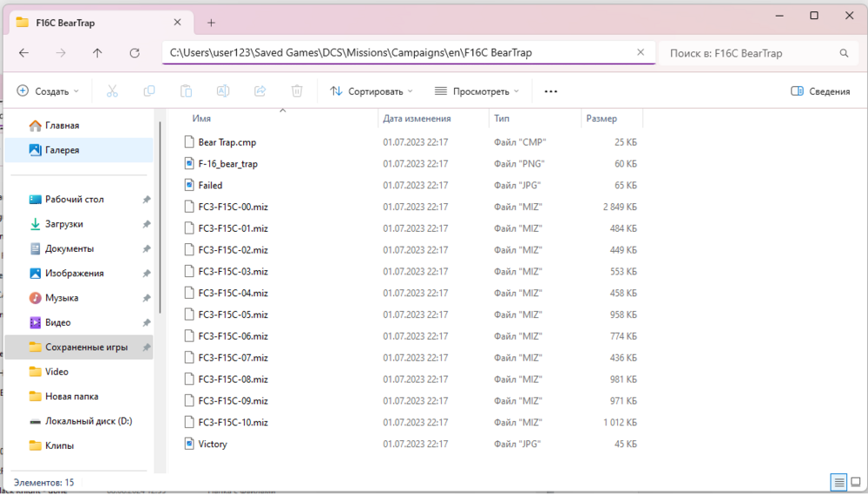Viewport: 868px width, 495px height.
Task: Refresh the current folder view
Action: 135,53
